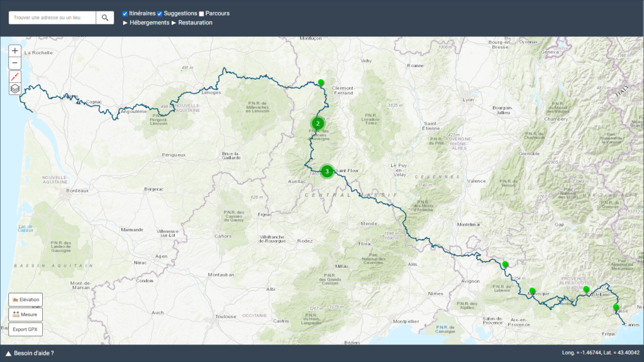Image resolution: width=644 pixels, height=362 pixels.
Task: Expand the Restauration section
Action: pyautogui.click(x=192, y=23)
